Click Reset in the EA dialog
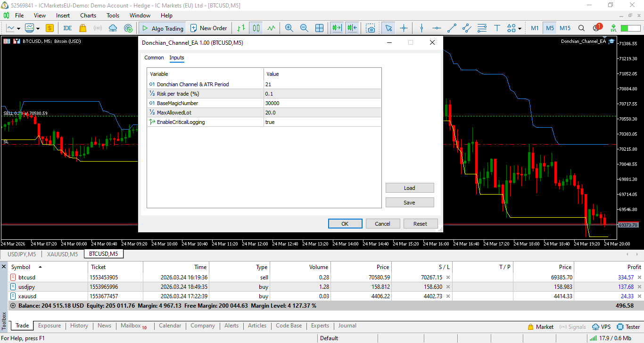 [421, 224]
